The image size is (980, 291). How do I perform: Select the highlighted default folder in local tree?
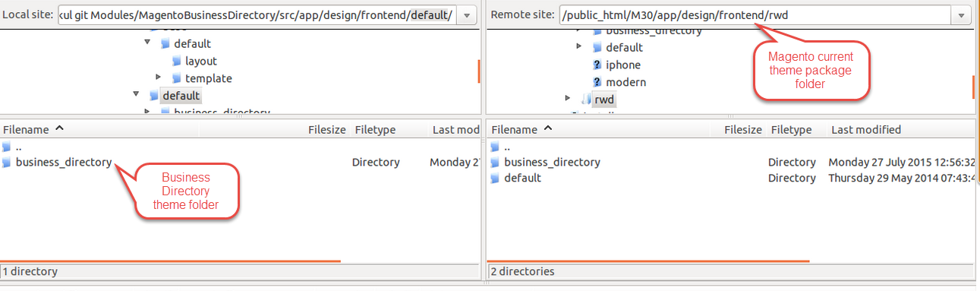pyautogui.click(x=181, y=96)
